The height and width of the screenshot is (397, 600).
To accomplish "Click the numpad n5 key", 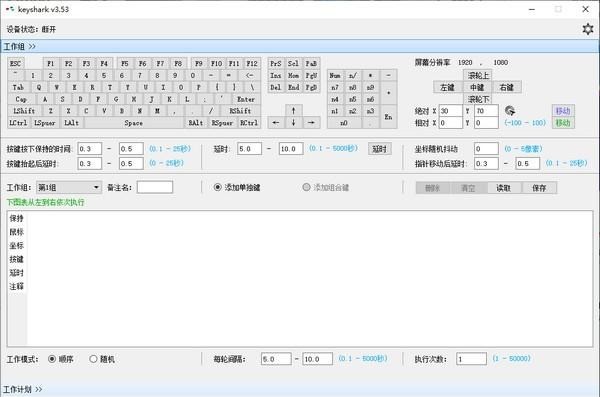I will (x=352, y=99).
